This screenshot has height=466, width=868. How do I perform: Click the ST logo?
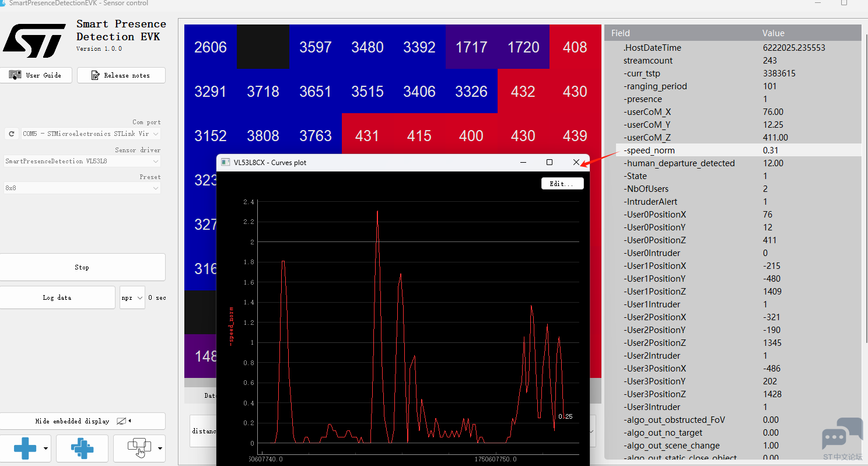pyautogui.click(x=34, y=40)
